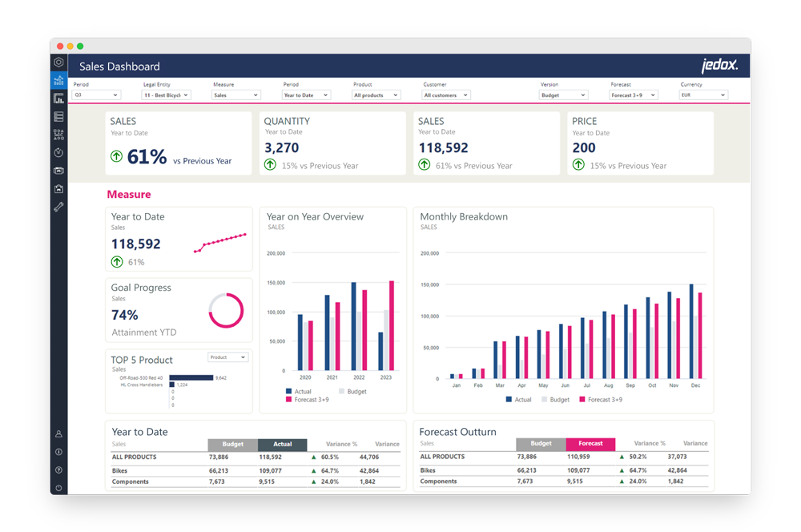Click the Jedox logo in header
Image resolution: width=801 pixels, height=532 pixels.
click(x=718, y=66)
